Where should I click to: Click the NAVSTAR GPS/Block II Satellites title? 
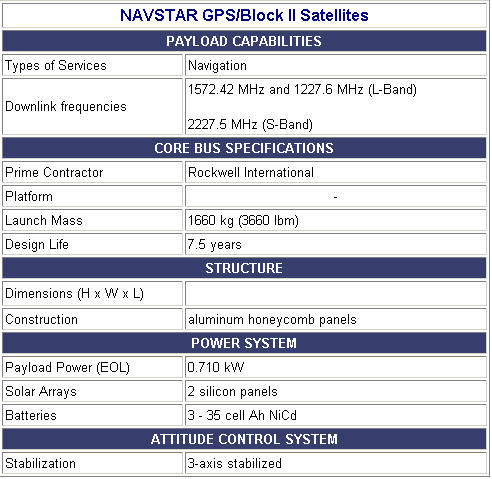(244, 15)
